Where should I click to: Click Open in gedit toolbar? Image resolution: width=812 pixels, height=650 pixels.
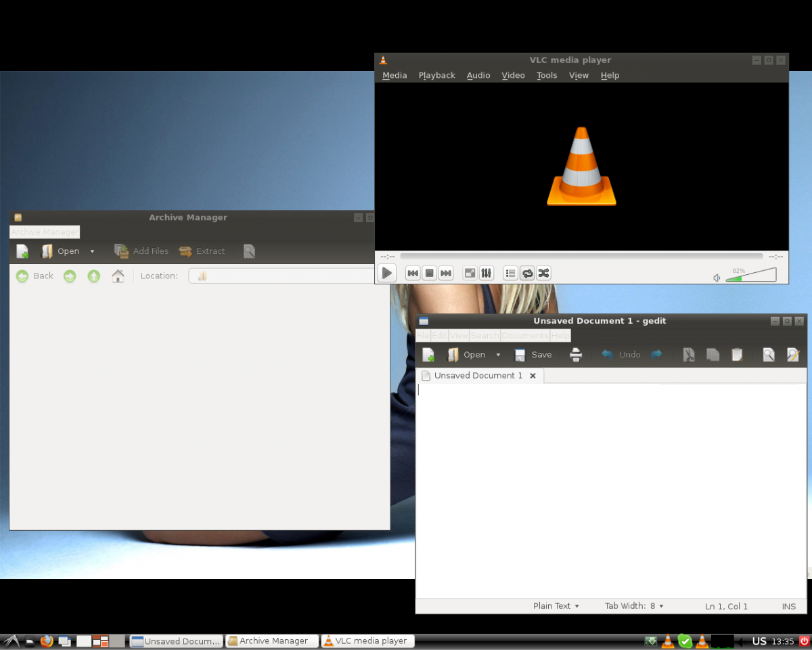tap(466, 355)
